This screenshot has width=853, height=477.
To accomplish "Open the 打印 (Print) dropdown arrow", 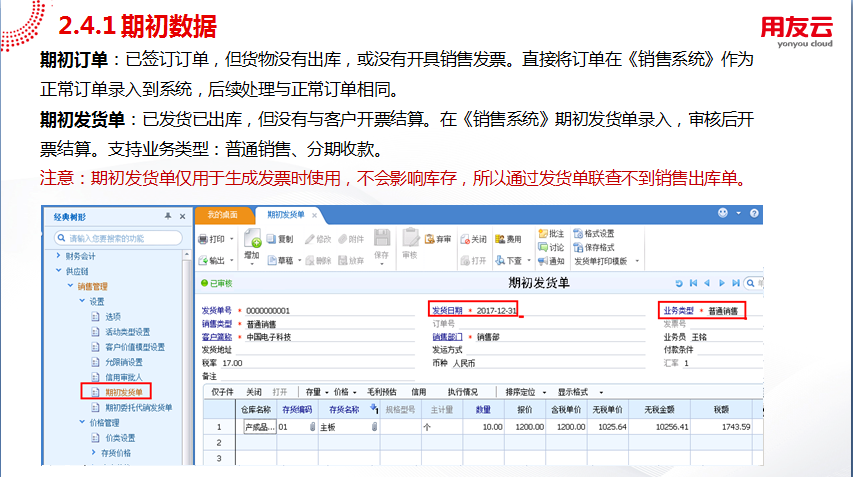I will click(x=232, y=239).
